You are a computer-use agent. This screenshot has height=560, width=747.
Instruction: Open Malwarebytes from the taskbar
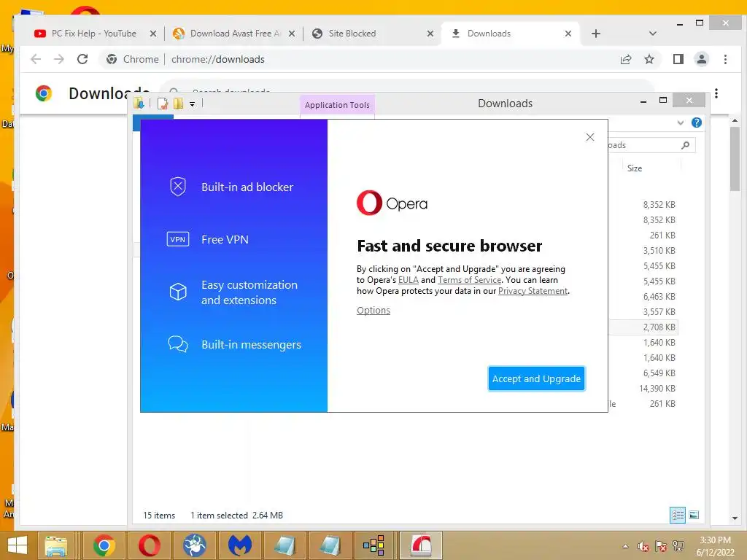(239, 545)
